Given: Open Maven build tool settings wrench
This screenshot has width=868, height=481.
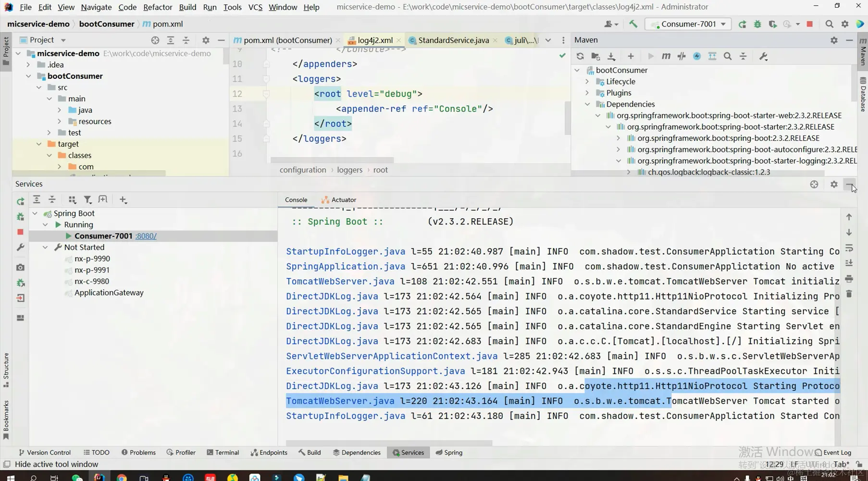Looking at the screenshot, I should pyautogui.click(x=763, y=56).
